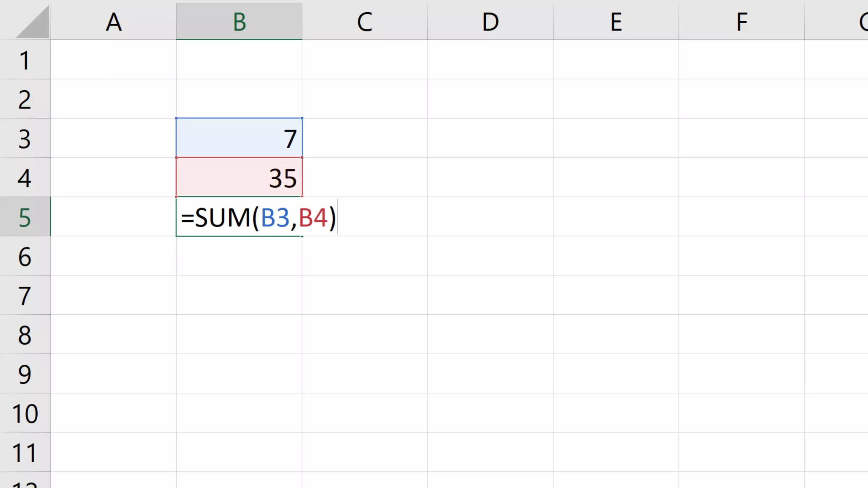868x488 pixels.
Task: Select row 8 header
Action: coord(25,335)
